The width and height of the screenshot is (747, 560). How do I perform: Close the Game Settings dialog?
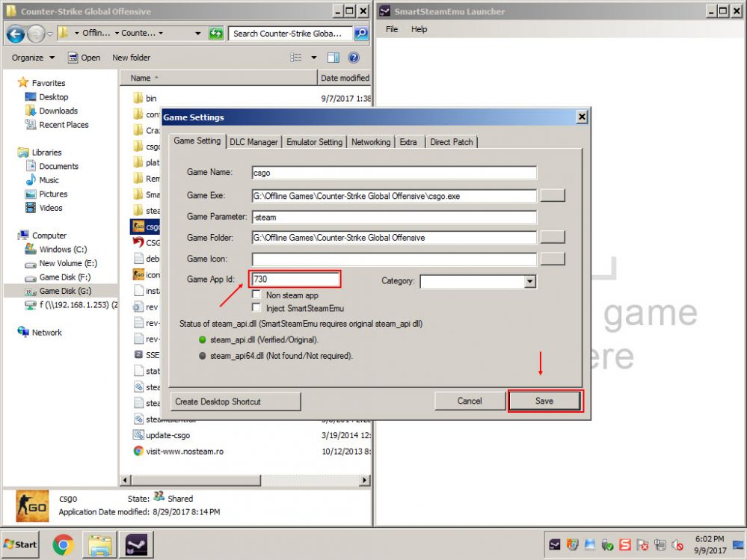(x=582, y=117)
